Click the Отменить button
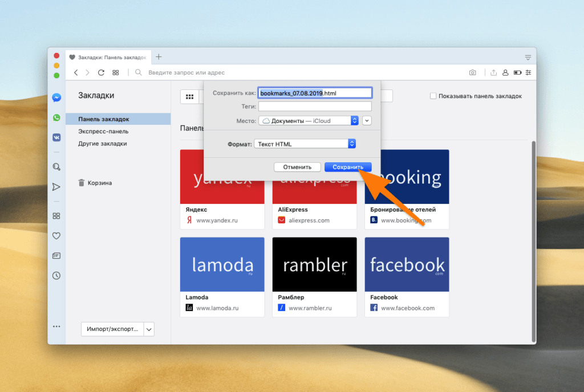 (x=297, y=167)
